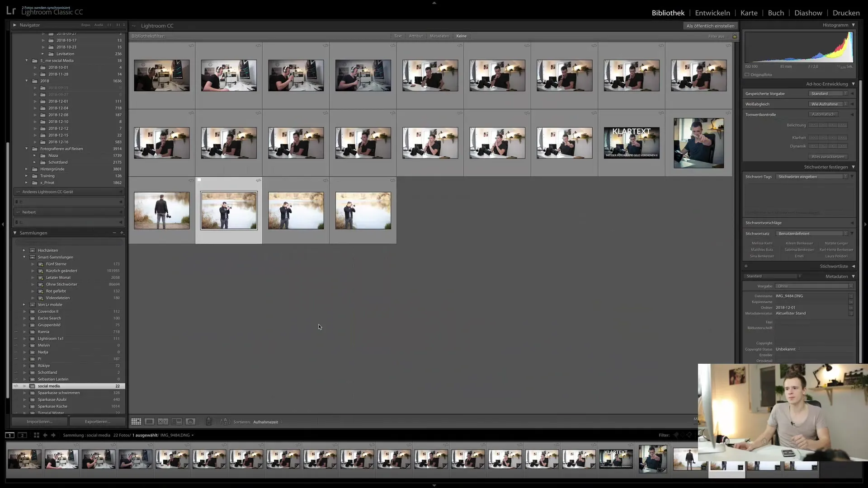
Task: Go forward with filmstrip right arrow
Action: coord(53,435)
